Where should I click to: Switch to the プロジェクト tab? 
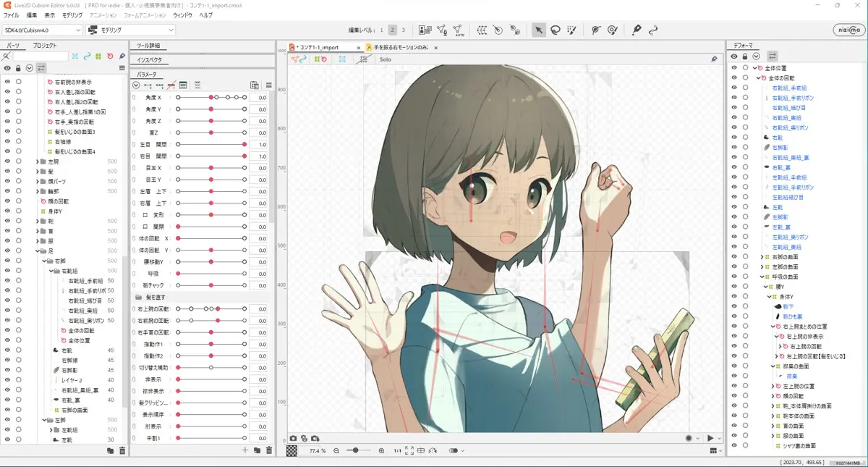(x=45, y=46)
